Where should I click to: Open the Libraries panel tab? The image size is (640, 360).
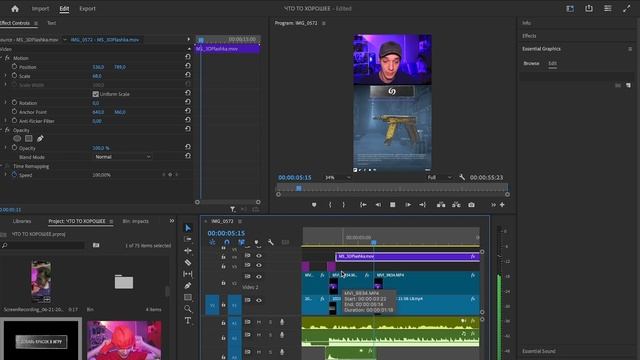tap(22, 221)
